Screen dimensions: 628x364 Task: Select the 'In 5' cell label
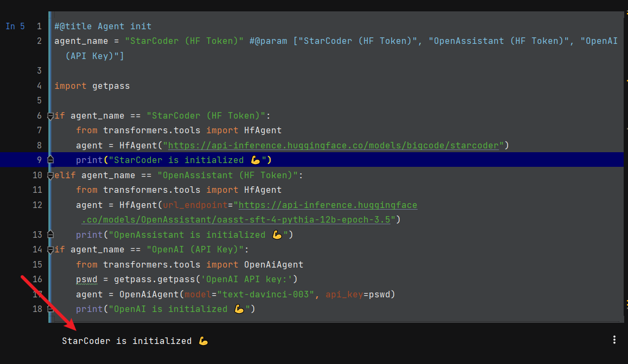[x=15, y=27]
